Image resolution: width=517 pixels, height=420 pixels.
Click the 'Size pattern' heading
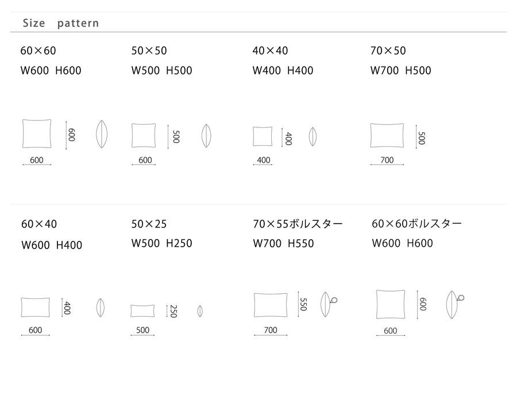click(x=61, y=23)
